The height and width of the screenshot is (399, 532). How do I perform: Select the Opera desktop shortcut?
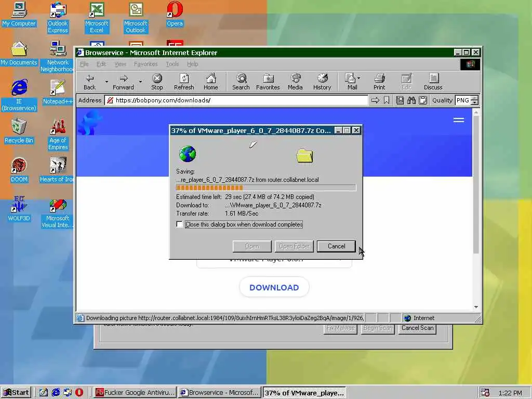click(175, 14)
